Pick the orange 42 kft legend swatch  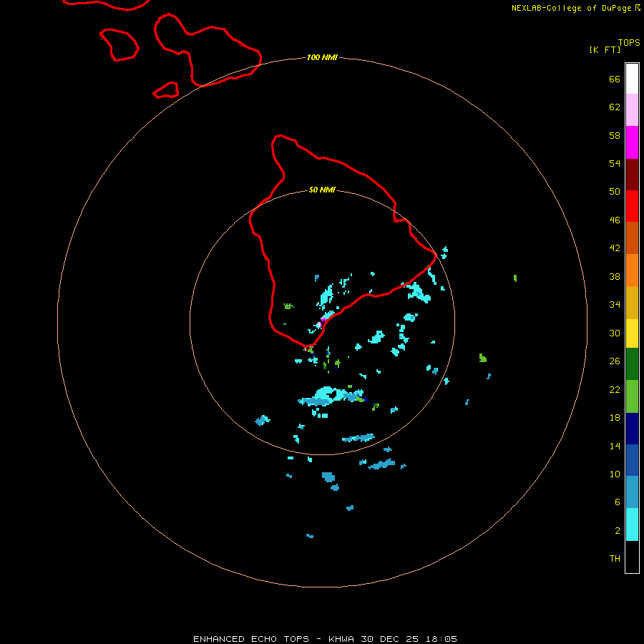(x=632, y=270)
